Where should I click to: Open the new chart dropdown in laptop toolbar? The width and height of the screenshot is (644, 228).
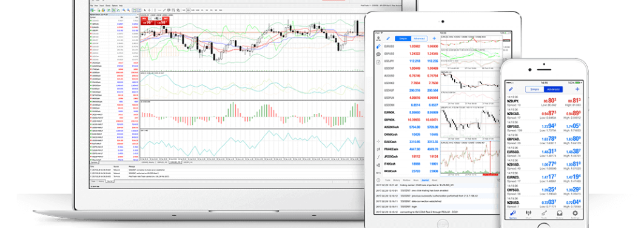[93, 10]
